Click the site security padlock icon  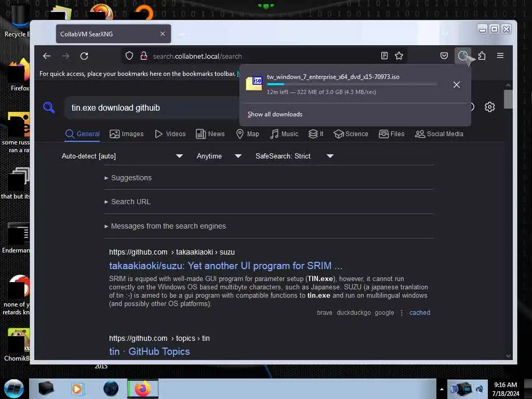(144, 56)
